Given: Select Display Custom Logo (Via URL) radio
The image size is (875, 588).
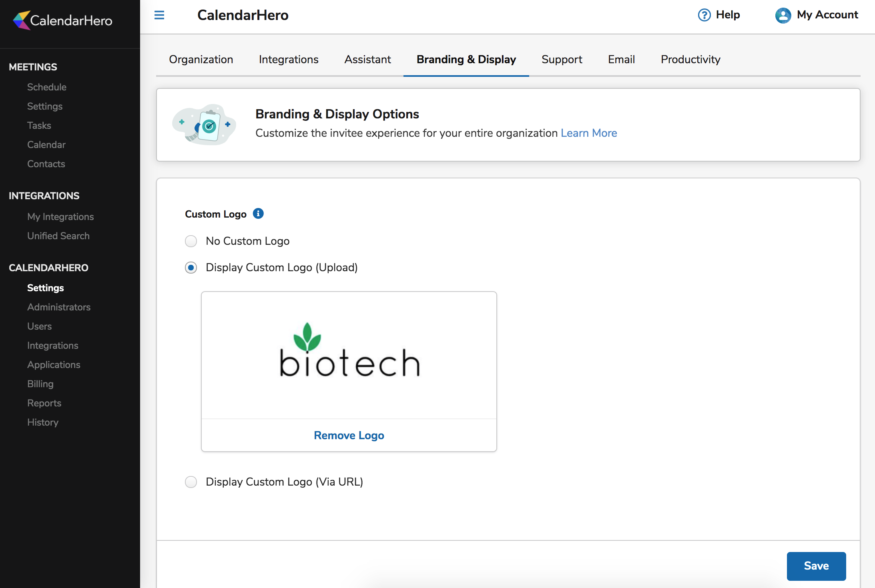Looking at the screenshot, I should click(x=191, y=482).
